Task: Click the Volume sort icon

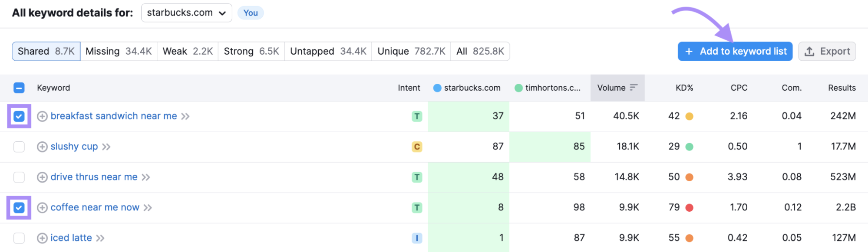Action: pyautogui.click(x=634, y=88)
